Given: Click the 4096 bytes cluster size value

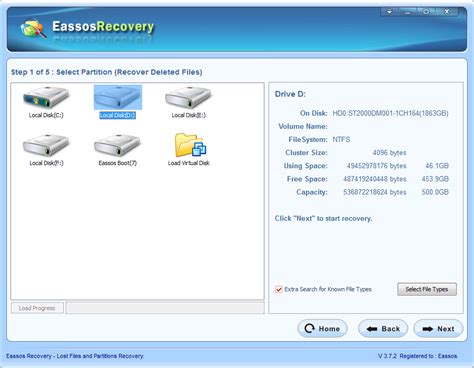Looking at the screenshot, I should 389,153.
